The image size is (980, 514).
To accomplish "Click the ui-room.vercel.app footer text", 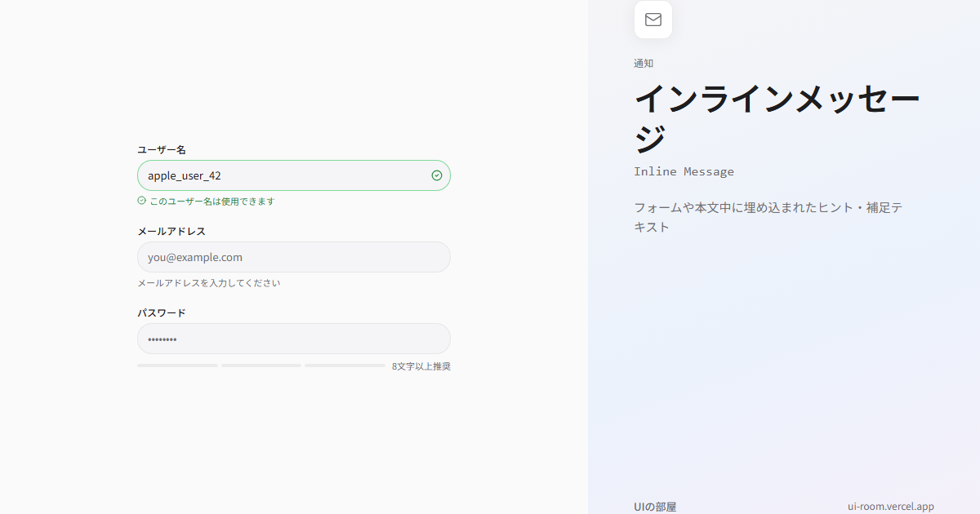I will point(891,507).
